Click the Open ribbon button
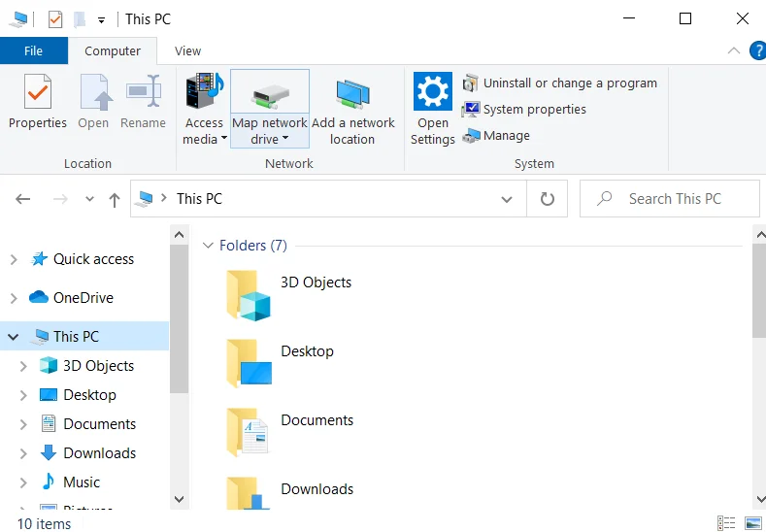The image size is (766, 532). pos(94,102)
